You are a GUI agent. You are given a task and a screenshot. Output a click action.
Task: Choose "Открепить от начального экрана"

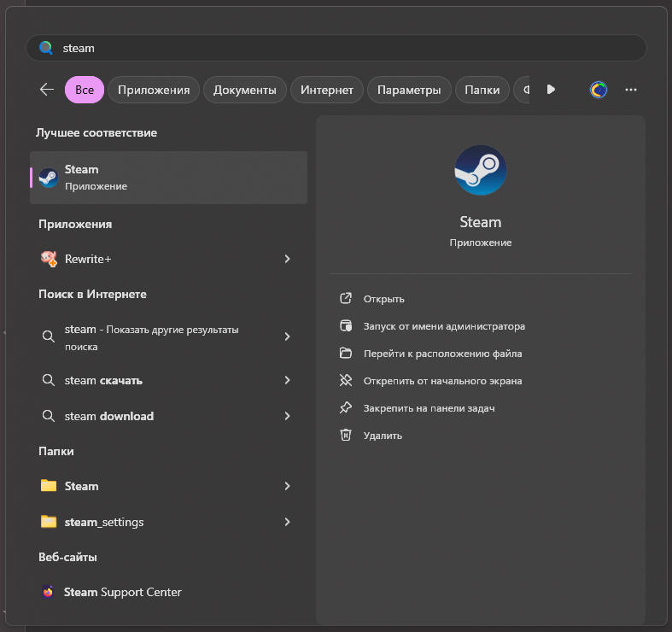(x=442, y=381)
